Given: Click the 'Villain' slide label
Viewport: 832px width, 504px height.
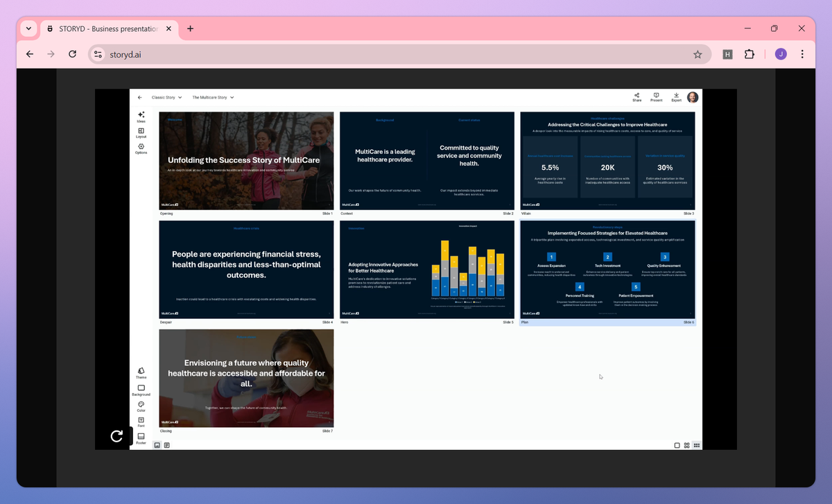Looking at the screenshot, I should 526,214.
